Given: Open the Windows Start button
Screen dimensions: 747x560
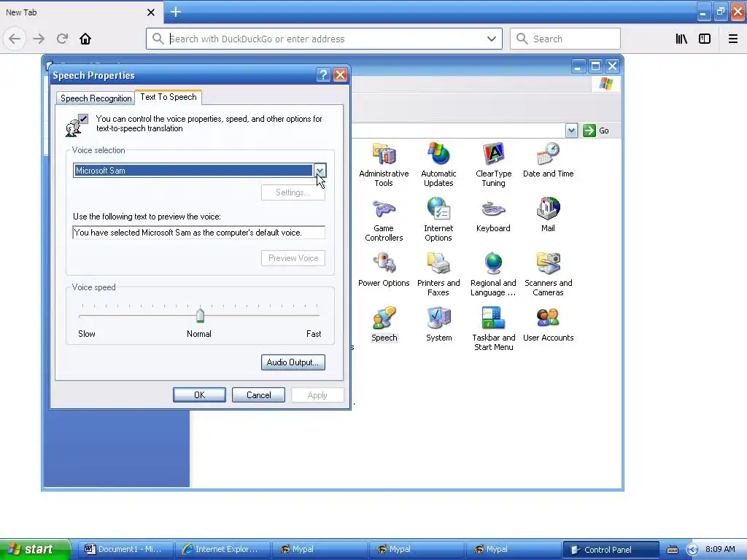Looking at the screenshot, I should pos(35,549).
